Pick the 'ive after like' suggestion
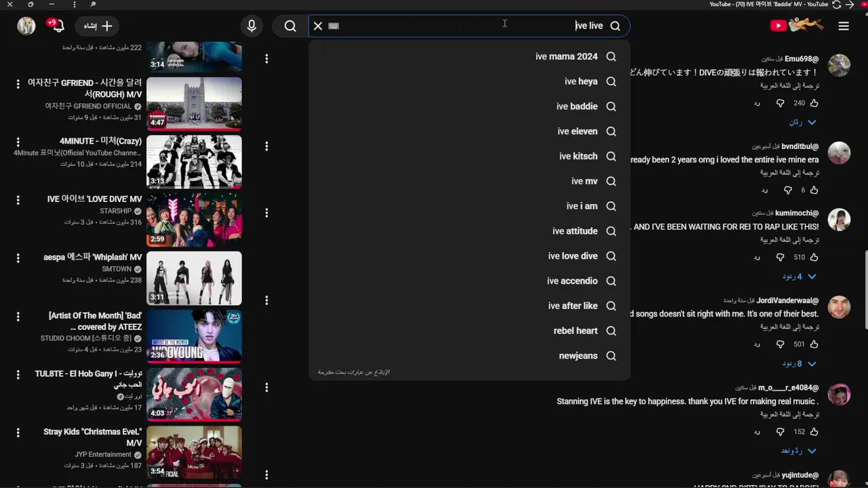 pos(469,306)
